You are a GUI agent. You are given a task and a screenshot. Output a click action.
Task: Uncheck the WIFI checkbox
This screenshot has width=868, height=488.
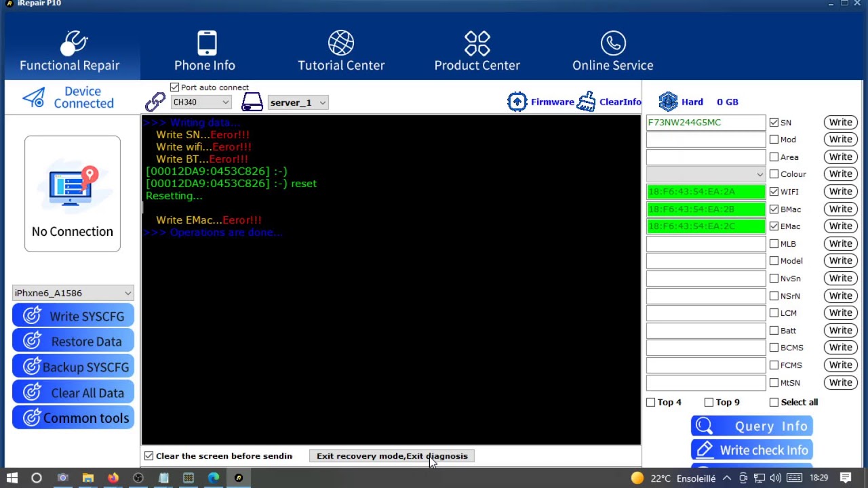774,192
